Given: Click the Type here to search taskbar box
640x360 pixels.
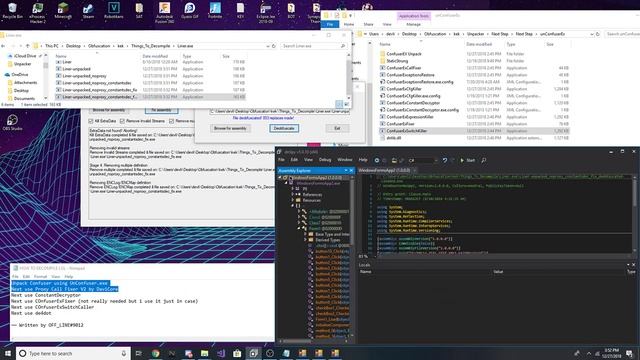Looking at the screenshot, I should 73,353.
